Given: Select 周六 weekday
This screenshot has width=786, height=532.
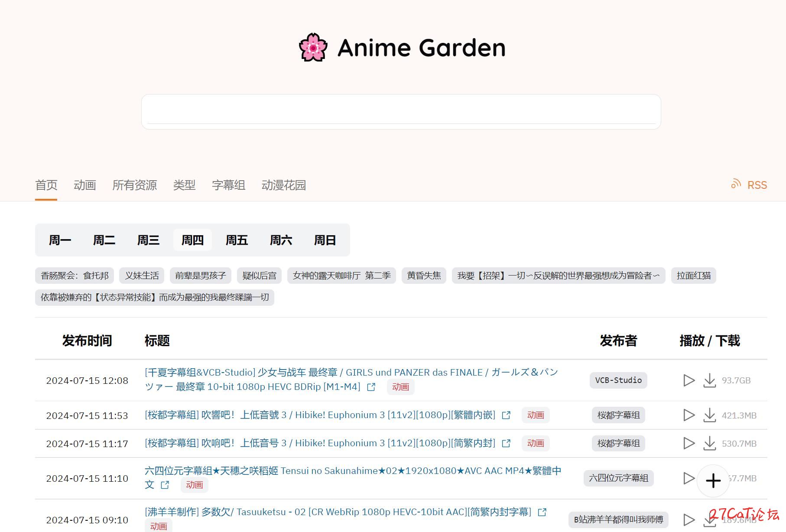Looking at the screenshot, I should (281, 240).
